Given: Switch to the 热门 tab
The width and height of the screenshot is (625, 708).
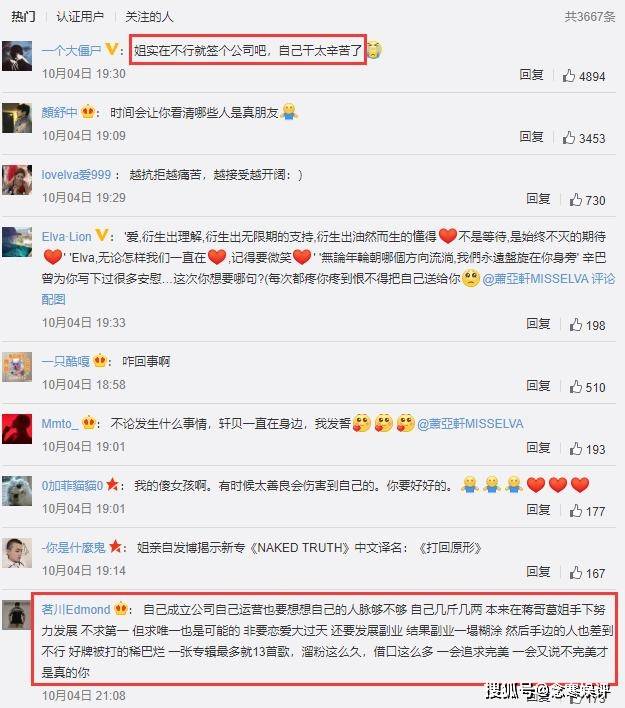Looking at the screenshot, I should pyautogui.click(x=23, y=17).
